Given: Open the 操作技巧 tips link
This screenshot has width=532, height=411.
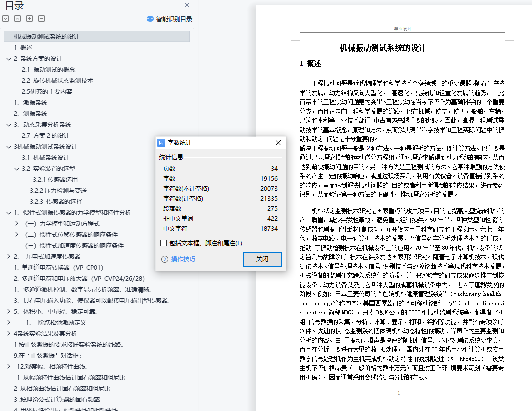Looking at the screenshot, I should (183, 259).
